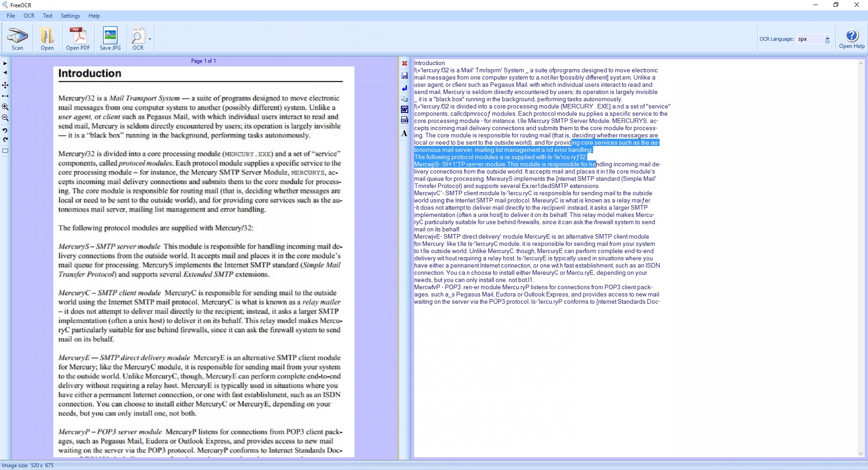
Task: Click the OCR text output area
Action: pos(635,258)
